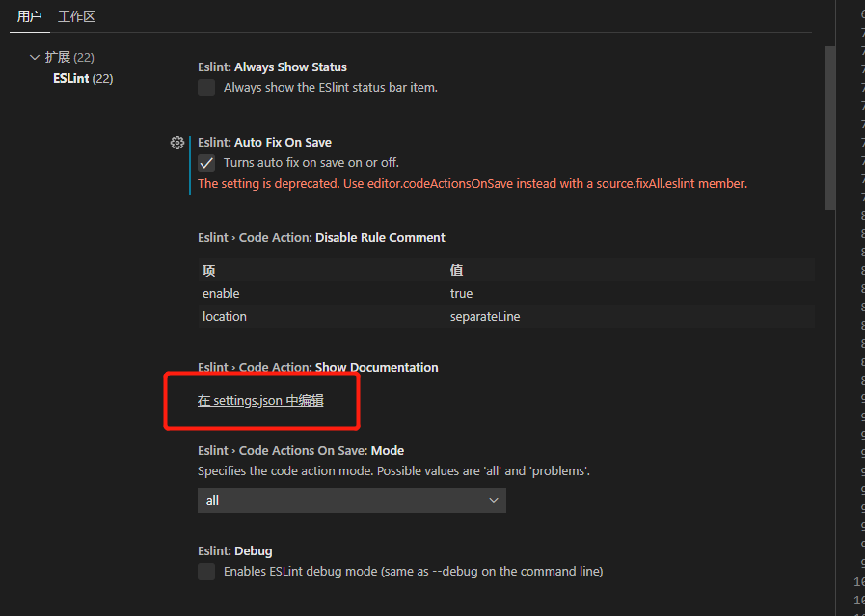The width and height of the screenshot is (865, 616).
Task: Collapse the 扩展 (22) tree section
Action: (x=35, y=57)
